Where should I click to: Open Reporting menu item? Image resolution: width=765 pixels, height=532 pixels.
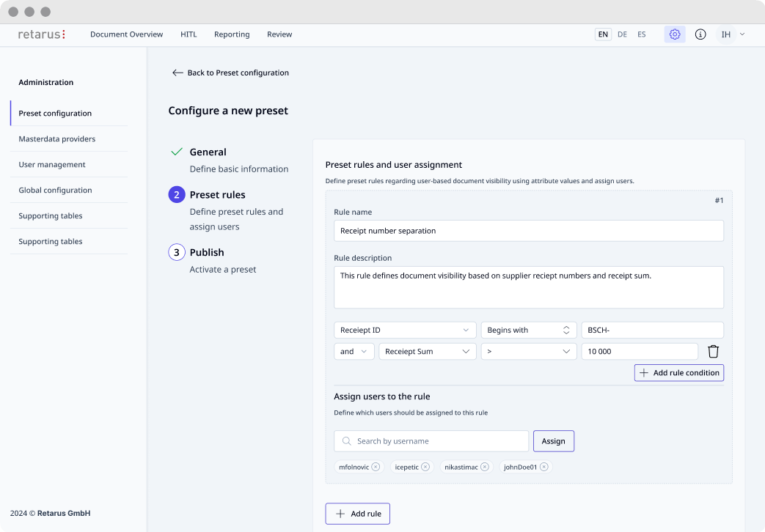pyautogui.click(x=232, y=34)
